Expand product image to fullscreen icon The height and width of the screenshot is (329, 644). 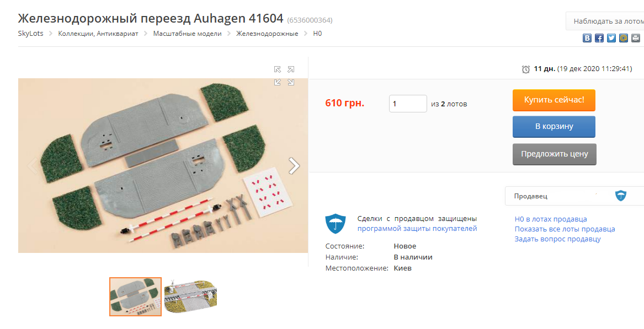tap(284, 75)
